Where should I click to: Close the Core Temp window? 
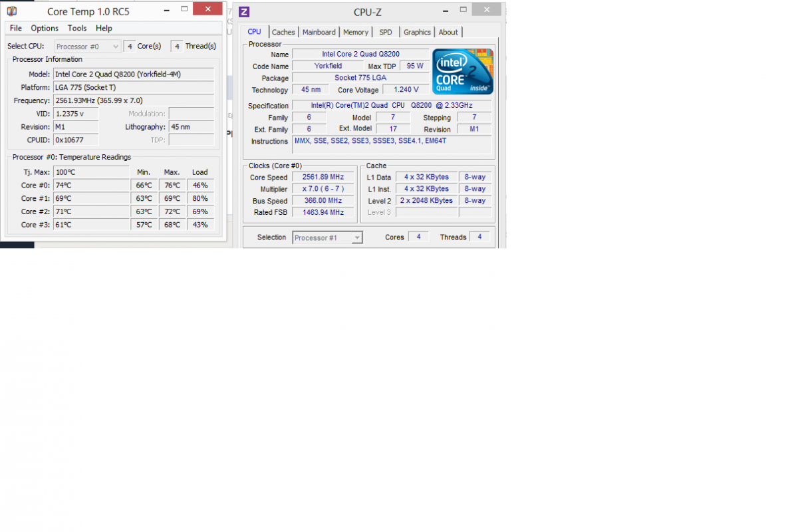209,9
